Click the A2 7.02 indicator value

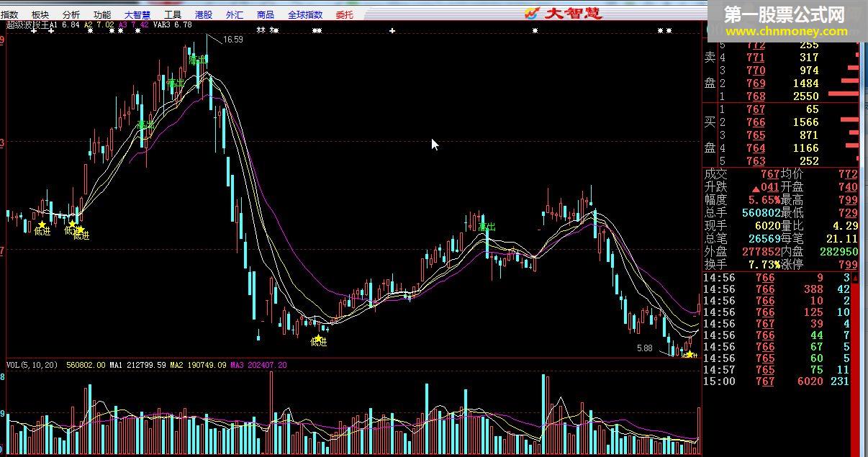point(100,24)
